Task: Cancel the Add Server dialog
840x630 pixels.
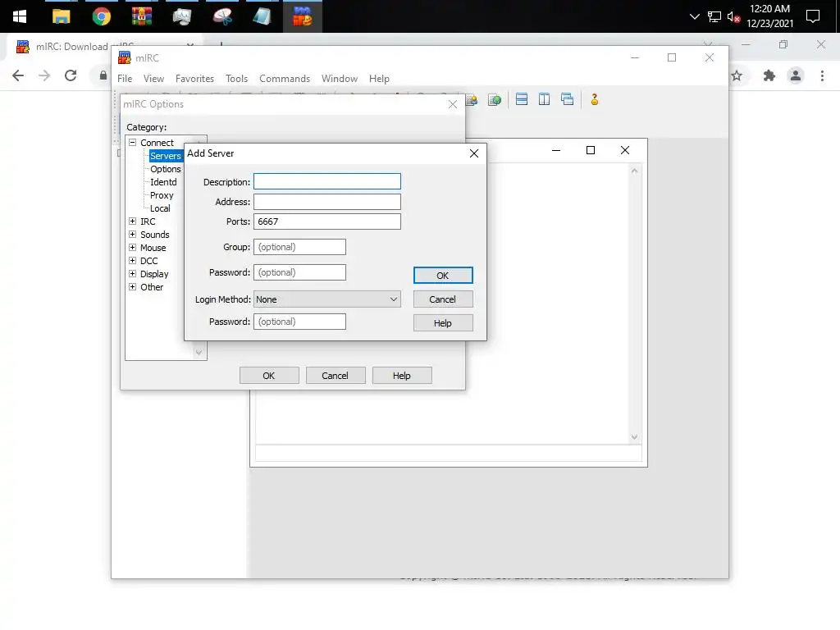Action: click(443, 299)
